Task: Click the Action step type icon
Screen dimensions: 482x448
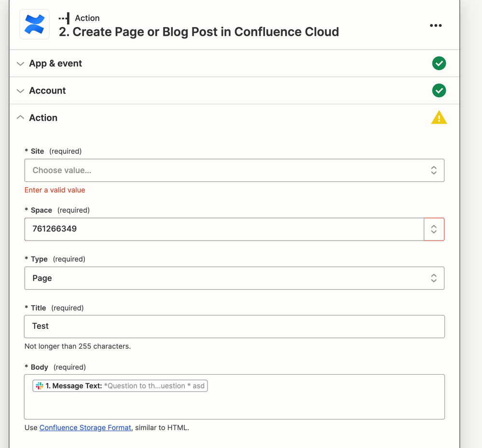Action: click(64, 18)
